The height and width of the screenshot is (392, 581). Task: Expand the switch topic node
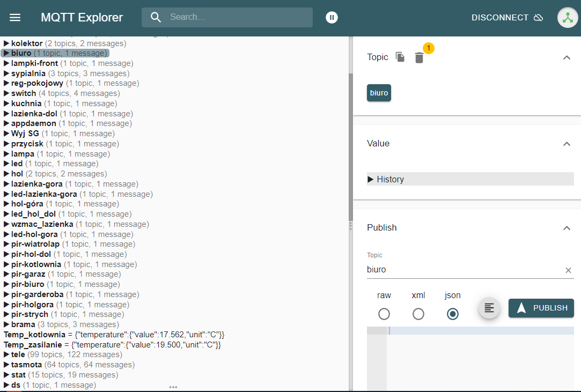click(6, 93)
